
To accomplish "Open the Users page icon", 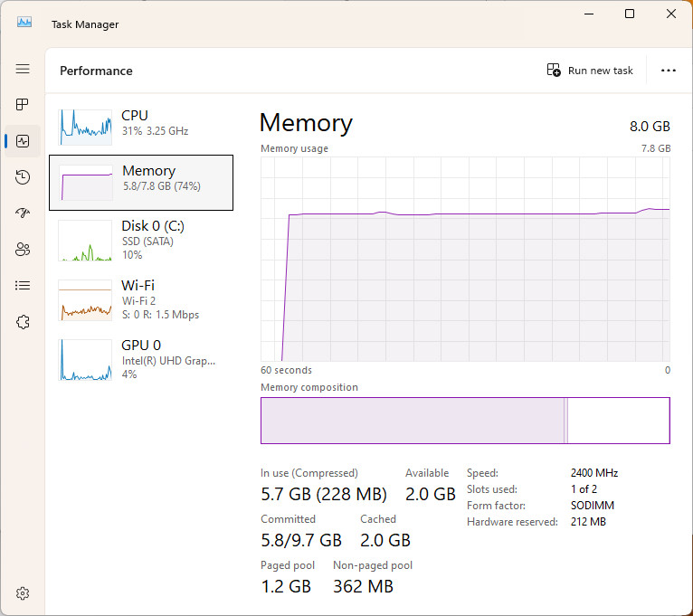I will point(23,250).
